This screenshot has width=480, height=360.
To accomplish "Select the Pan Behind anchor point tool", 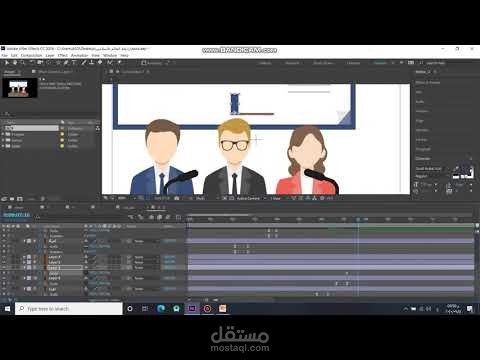I will point(49,63).
